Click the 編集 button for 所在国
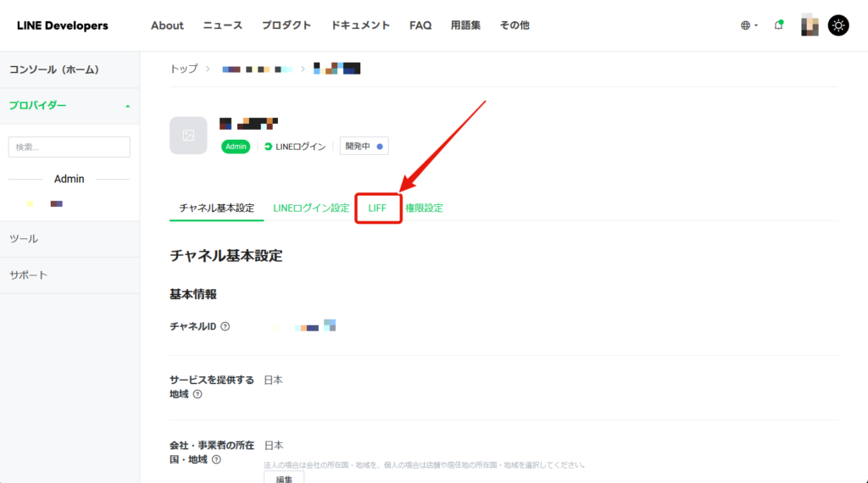 click(x=284, y=478)
